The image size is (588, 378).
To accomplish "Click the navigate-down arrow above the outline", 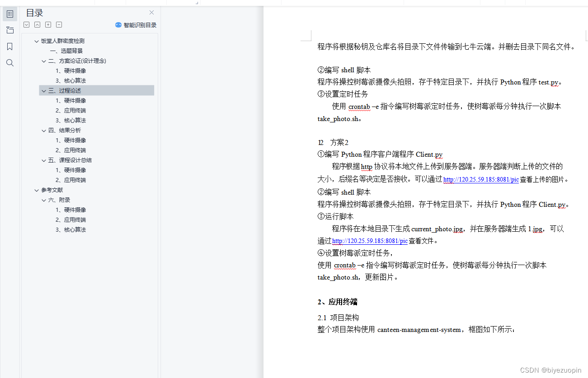I will 26,24.
